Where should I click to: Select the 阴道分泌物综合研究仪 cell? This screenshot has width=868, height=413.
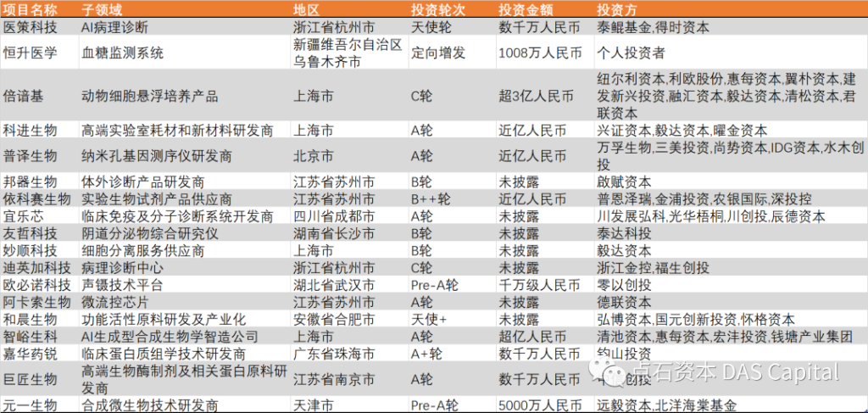(x=186, y=232)
